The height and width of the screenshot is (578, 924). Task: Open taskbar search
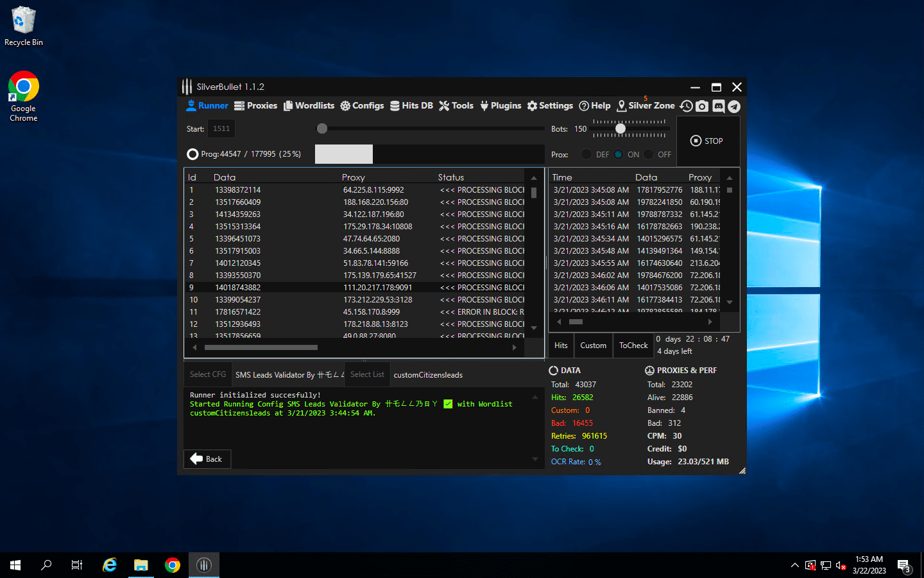(46, 565)
